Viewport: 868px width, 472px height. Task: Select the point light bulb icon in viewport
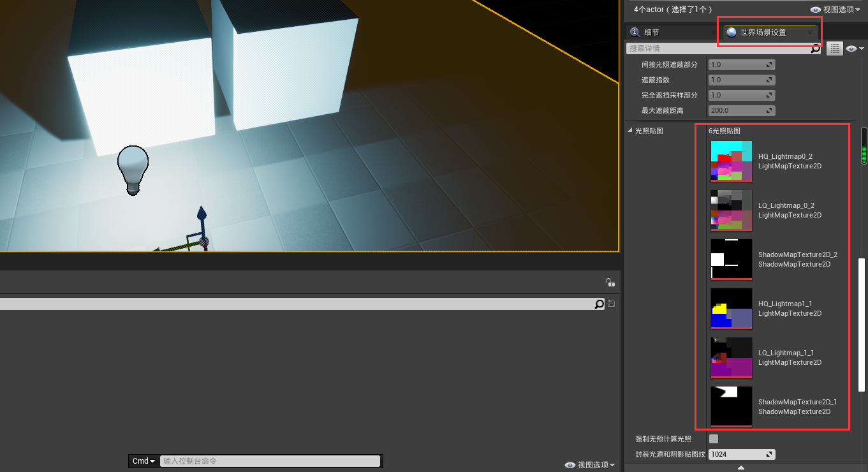point(133,168)
